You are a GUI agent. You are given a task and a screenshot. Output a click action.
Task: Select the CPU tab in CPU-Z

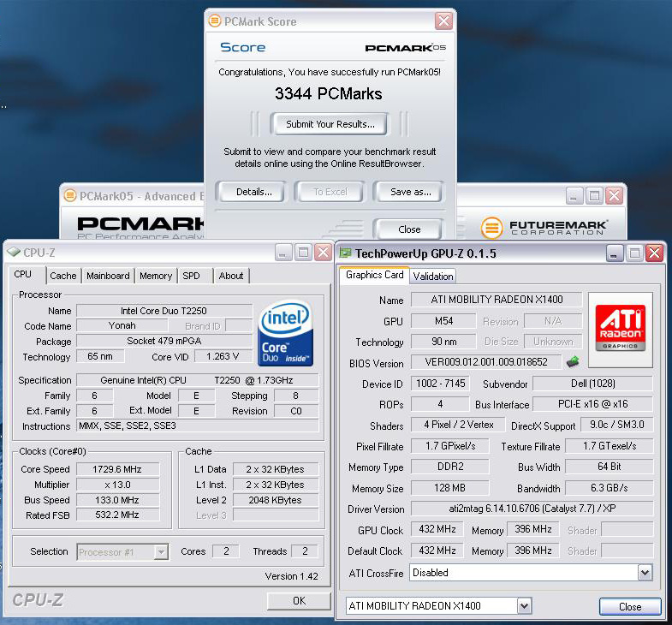(27, 274)
